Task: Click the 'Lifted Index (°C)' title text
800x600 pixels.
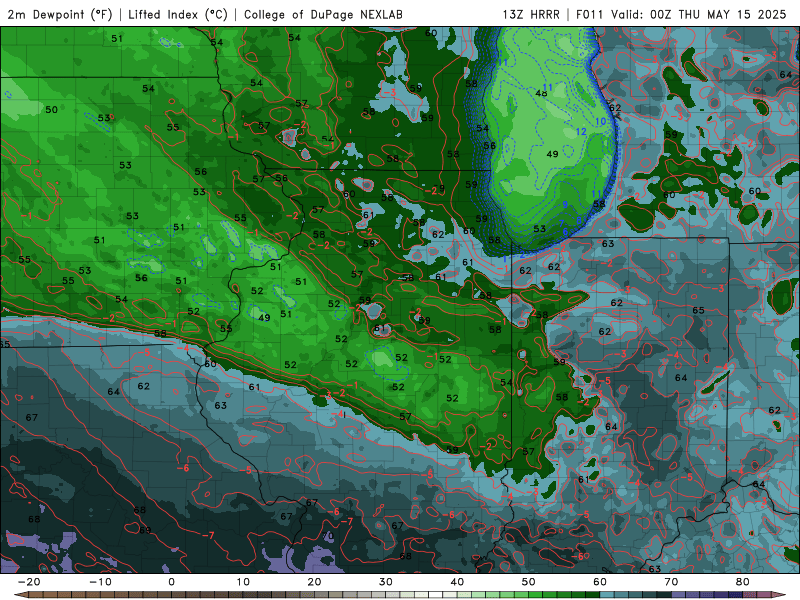Action: [178, 14]
